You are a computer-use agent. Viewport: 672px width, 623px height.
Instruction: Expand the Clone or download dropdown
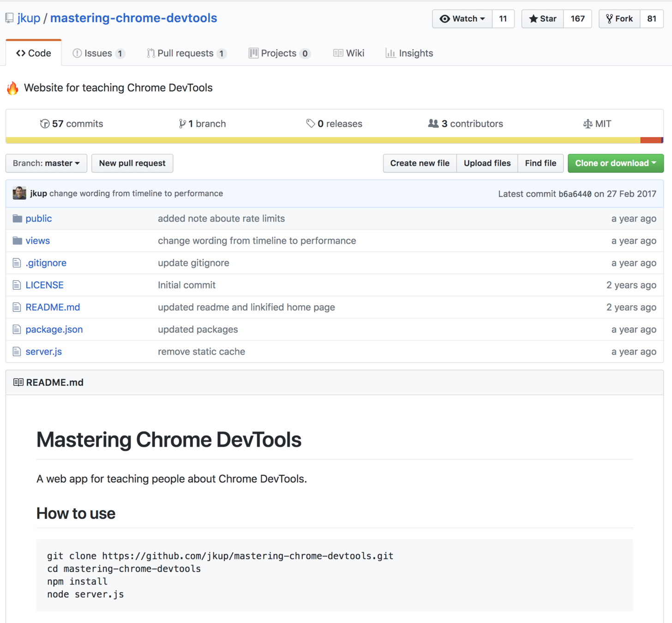616,163
